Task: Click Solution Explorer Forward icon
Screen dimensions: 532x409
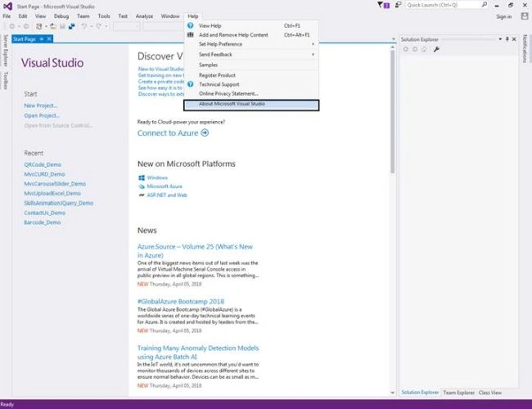Action: click(415, 50)
